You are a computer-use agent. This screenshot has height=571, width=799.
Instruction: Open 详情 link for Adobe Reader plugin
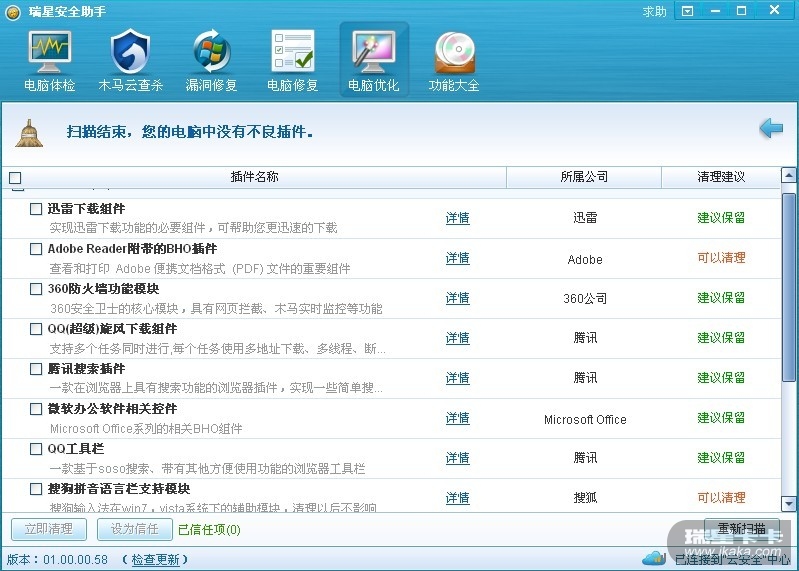[x=458, y=258]
